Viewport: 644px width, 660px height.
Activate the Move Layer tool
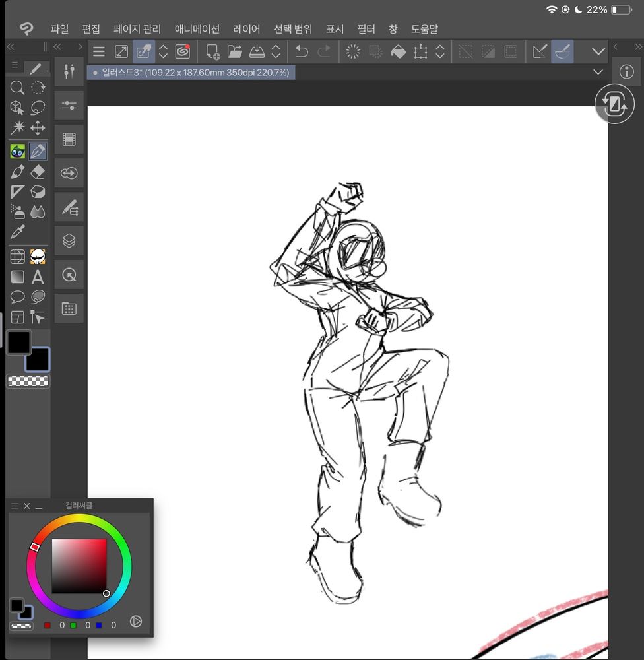pos(38,127)
